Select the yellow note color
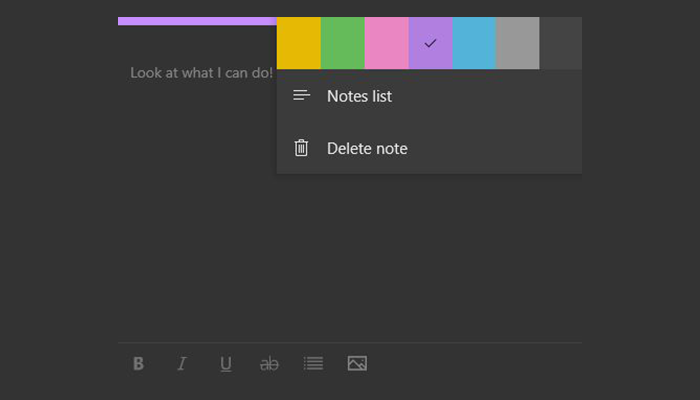This screenshot has height=400, width=700. click(x=299, y=43)
